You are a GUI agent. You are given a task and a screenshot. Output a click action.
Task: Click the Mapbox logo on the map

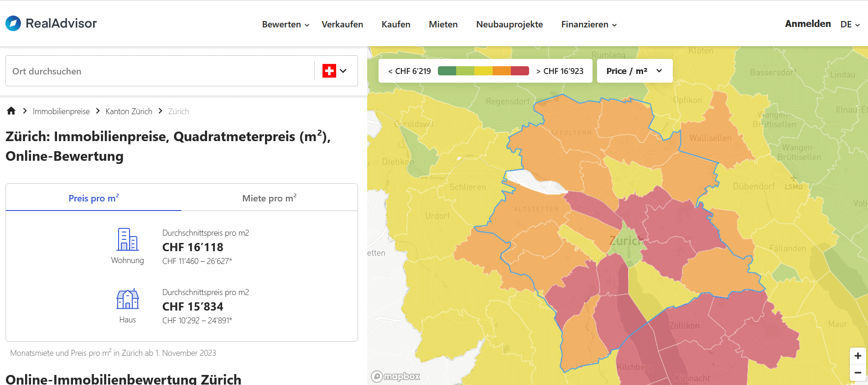[395, 376]
